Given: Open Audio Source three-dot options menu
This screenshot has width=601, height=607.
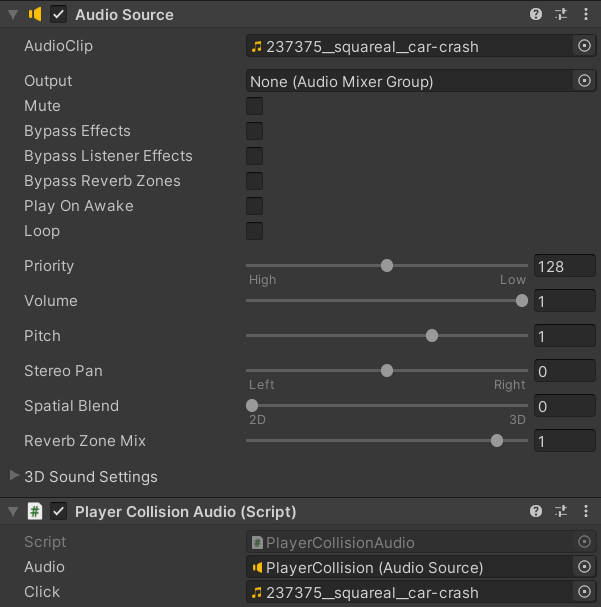Looking at the screenshot, I should pos(586,14).
